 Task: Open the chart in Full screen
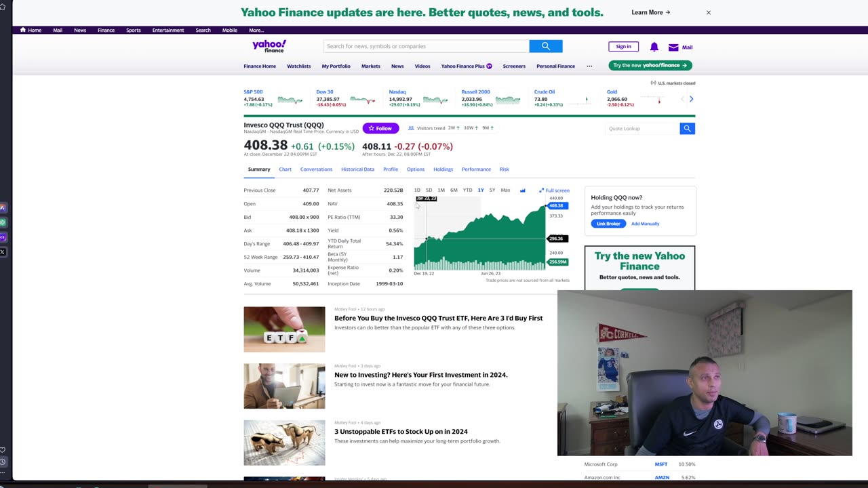click(554, 190)
